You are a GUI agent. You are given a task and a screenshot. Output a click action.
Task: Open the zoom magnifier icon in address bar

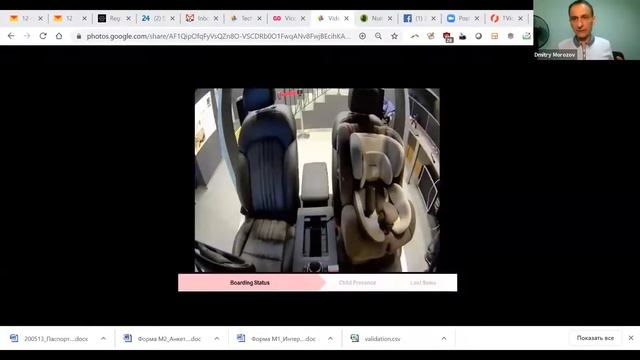(378, 36)
